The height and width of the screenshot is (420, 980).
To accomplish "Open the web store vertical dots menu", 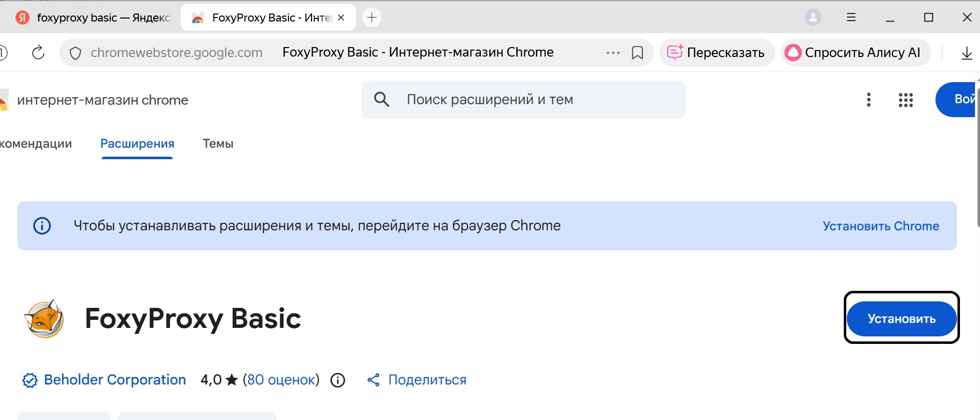I will click(869, 100).
